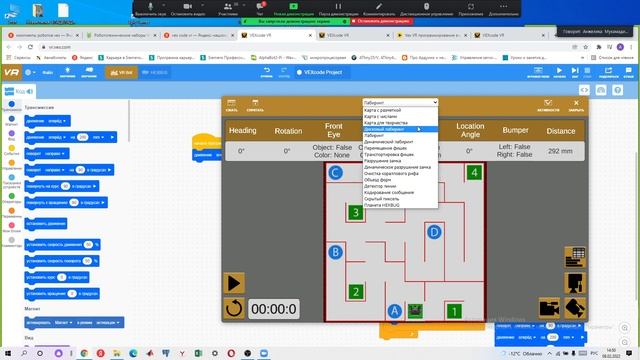Screen dimensions: 640x360
Task: Pause the share in the Zoom toolbar
Action: (338, 9)
